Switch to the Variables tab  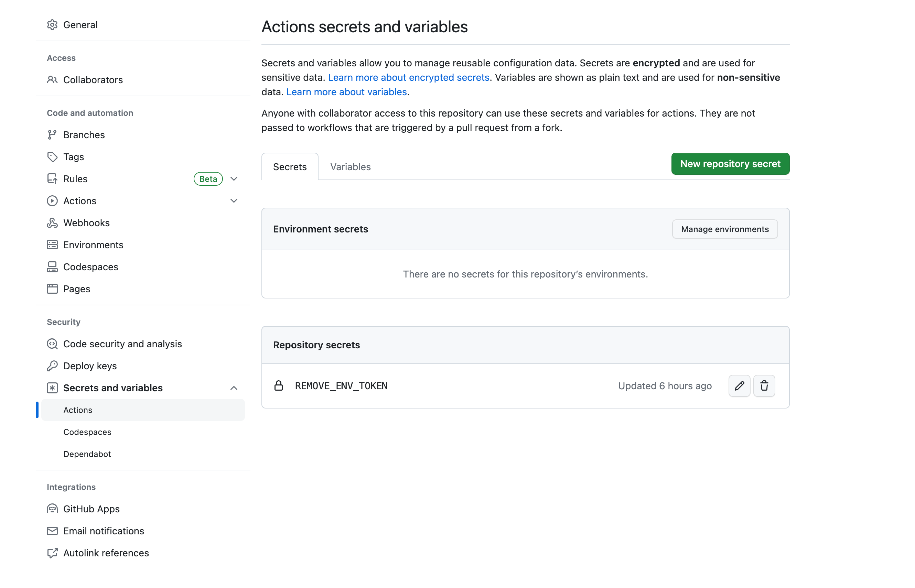[x=350, y=167]
